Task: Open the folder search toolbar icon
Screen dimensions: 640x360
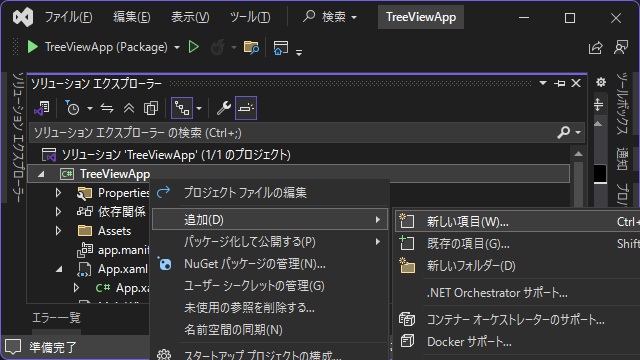Action: pyautogui.click(x=251, y=47)
